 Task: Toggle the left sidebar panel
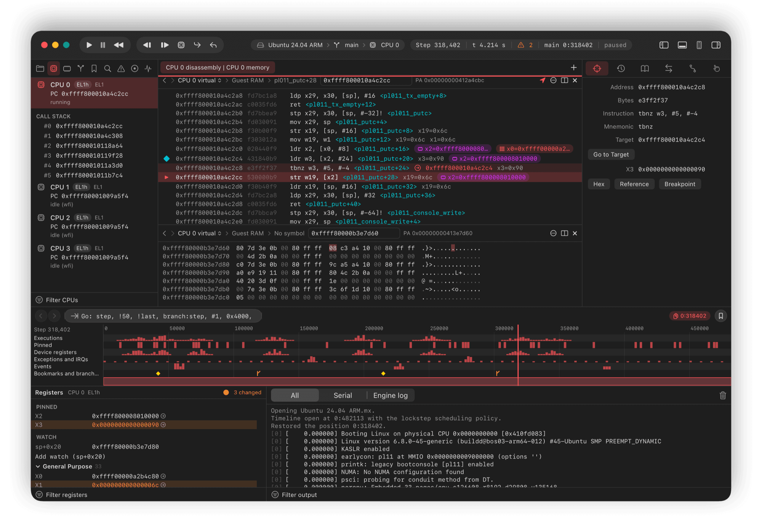664,45
